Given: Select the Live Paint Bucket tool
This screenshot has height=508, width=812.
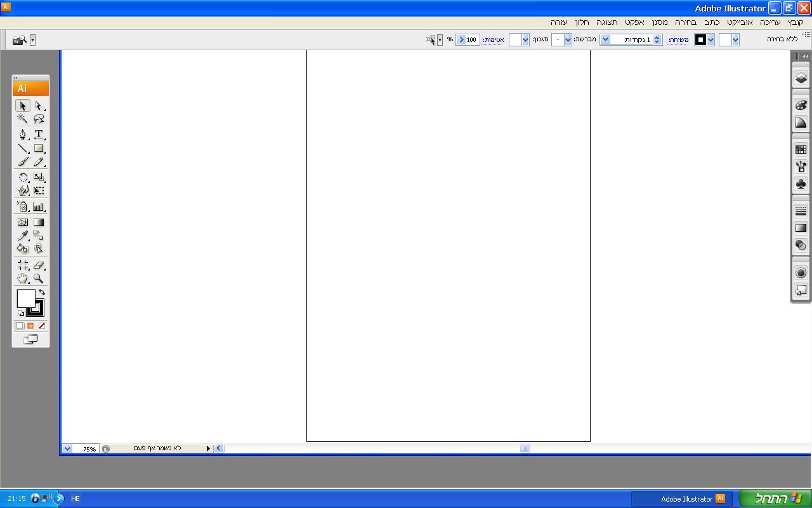Looking at the screenshot, I should coord(23,249).
